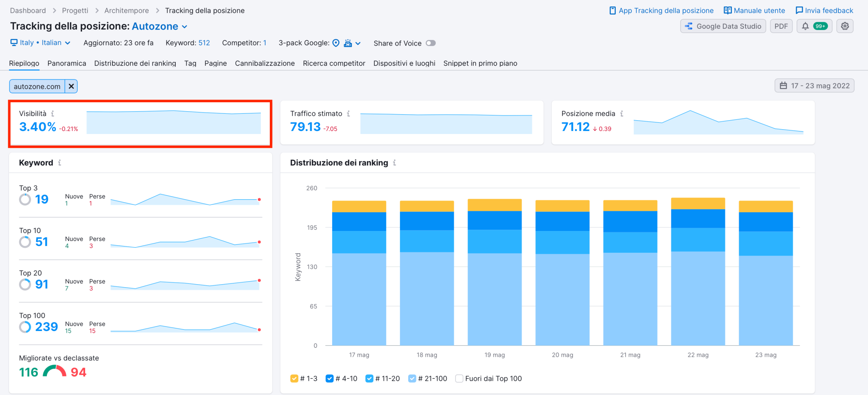Click the Top 3 donut icon
Viewport: 868px width, 395px height.
(x=25, y=199)
